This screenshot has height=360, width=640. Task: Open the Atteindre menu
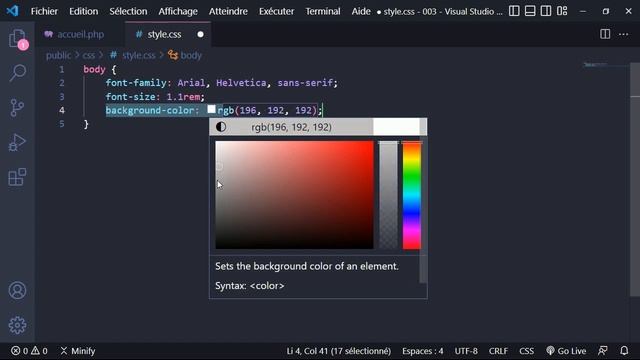228,11
